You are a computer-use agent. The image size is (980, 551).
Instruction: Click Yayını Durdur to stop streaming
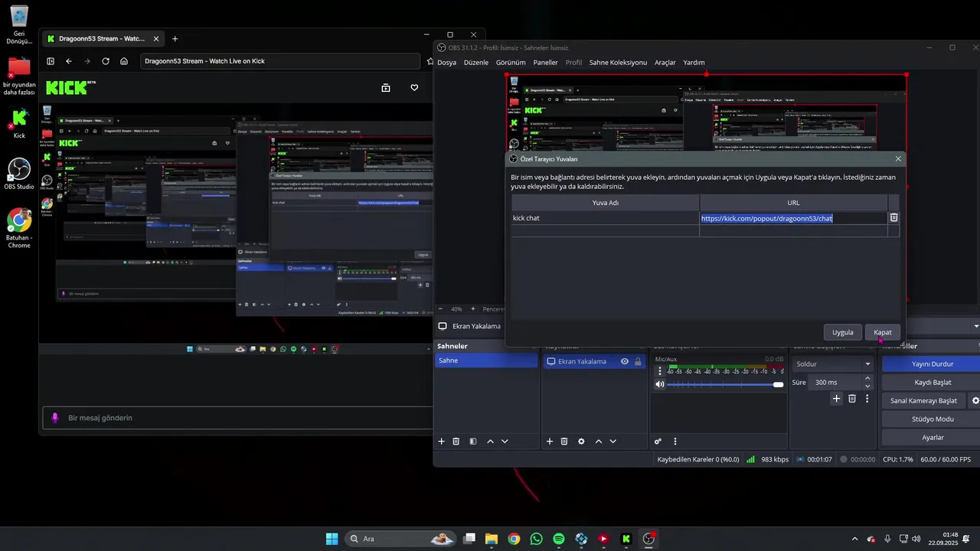[x=932, y=364]
